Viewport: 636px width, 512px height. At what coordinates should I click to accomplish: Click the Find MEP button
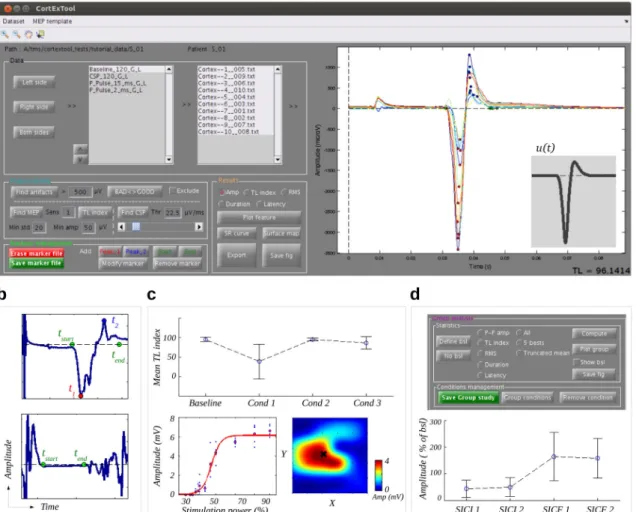click(26, 212)
